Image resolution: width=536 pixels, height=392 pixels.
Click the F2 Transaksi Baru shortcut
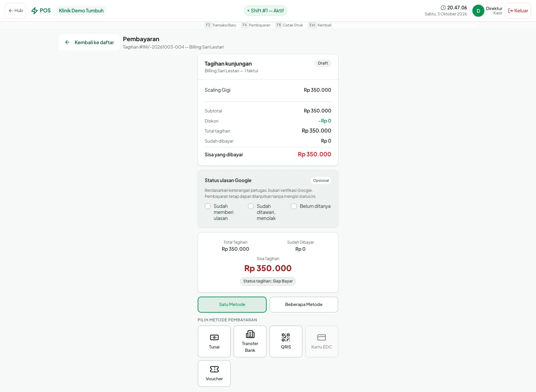click(x=220, y=25)
